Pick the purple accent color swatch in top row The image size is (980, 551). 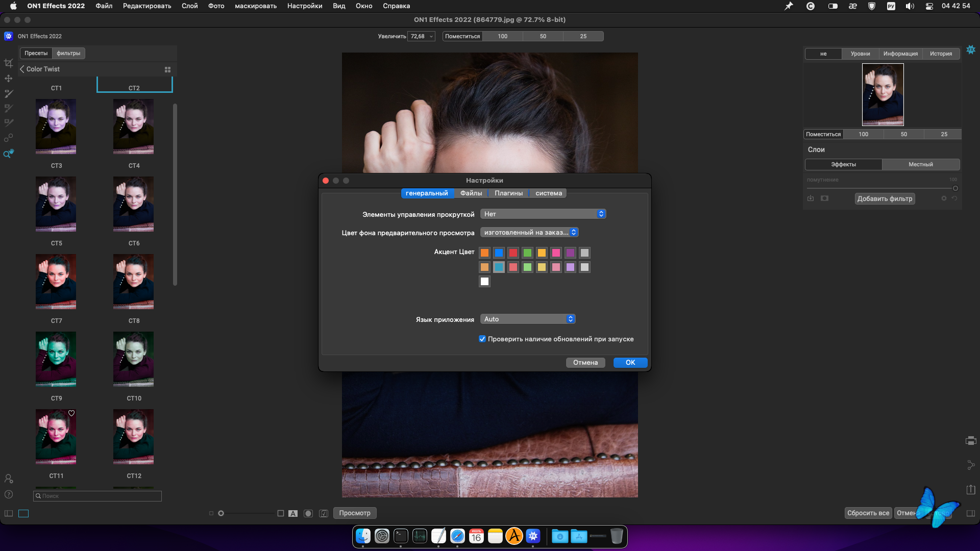(x=571, y=253)
